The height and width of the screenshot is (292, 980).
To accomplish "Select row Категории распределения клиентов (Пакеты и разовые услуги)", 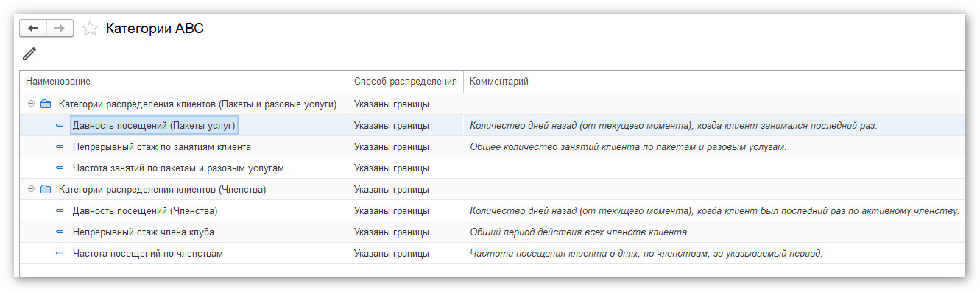I will pyautogui.click(x=493, y=104).
